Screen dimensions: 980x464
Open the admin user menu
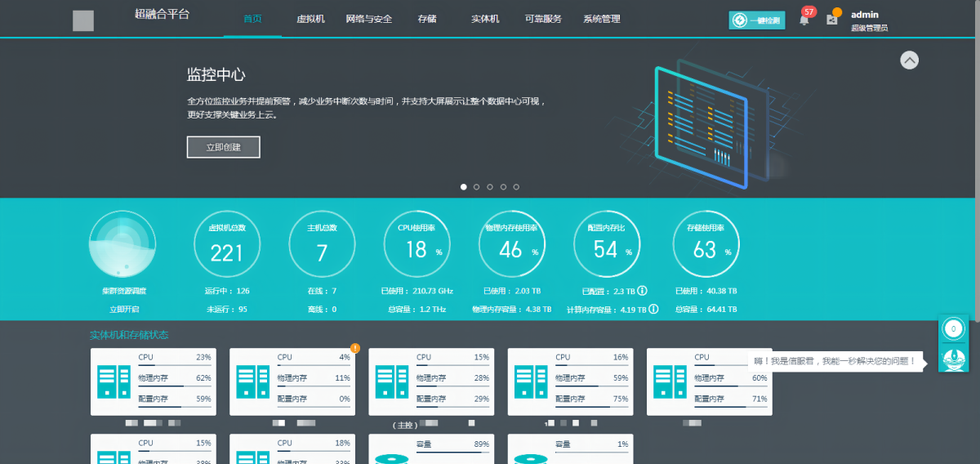(x=869, y=20)
